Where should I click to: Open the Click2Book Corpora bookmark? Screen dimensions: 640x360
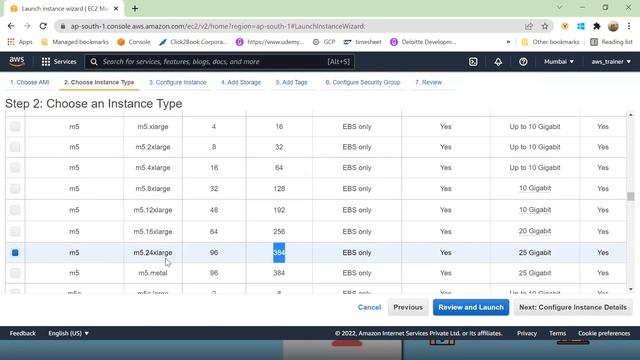pyautogui.click(x=193, y=42)
